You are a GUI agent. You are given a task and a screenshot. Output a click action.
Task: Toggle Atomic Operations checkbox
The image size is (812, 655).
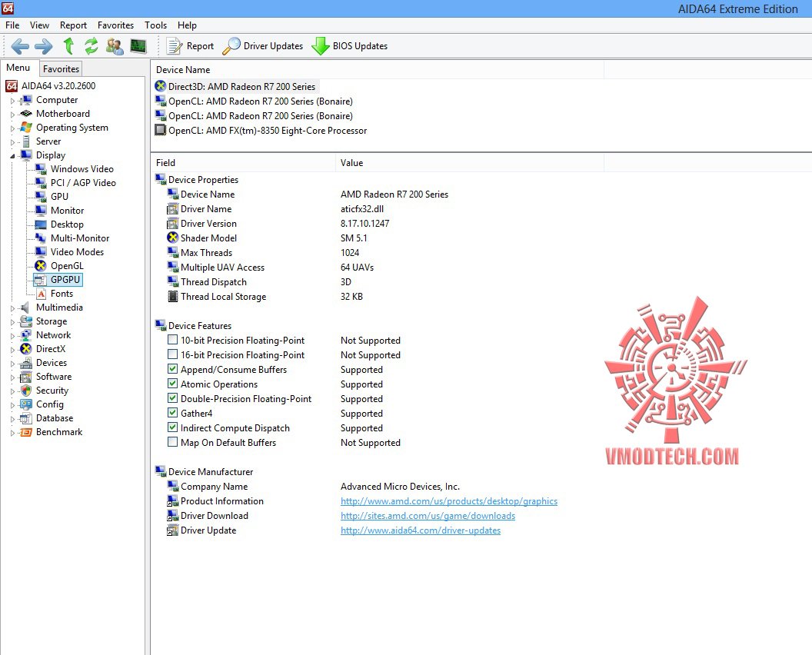(172, 383)
